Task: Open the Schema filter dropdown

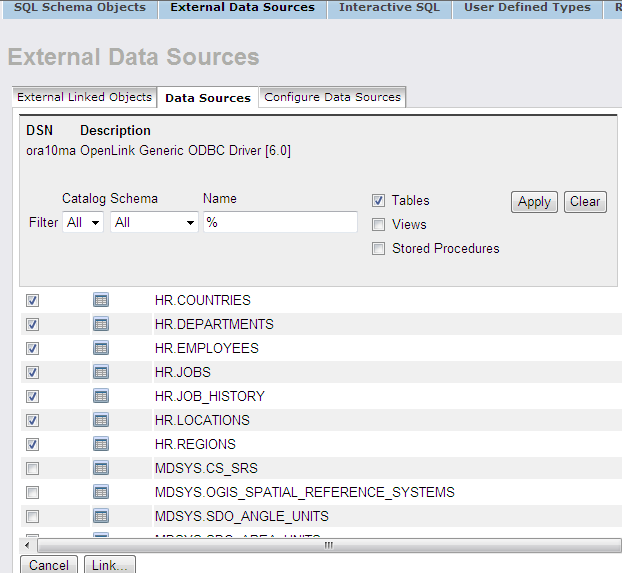Action: [154, 222]
